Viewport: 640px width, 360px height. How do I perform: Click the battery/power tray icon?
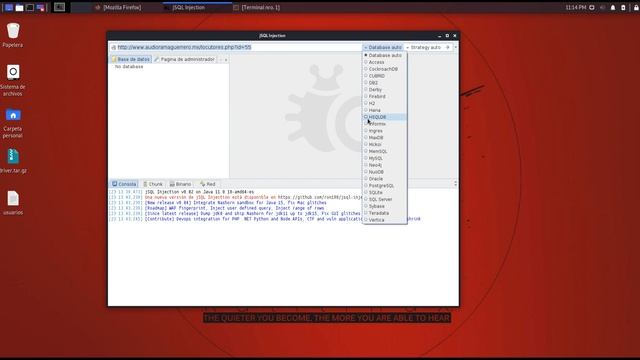coord(623,7)
